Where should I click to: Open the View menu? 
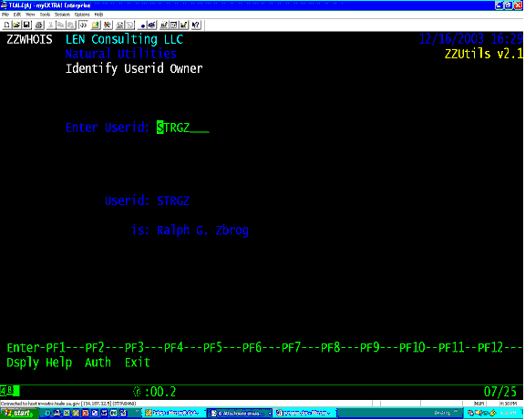(30, 15)
